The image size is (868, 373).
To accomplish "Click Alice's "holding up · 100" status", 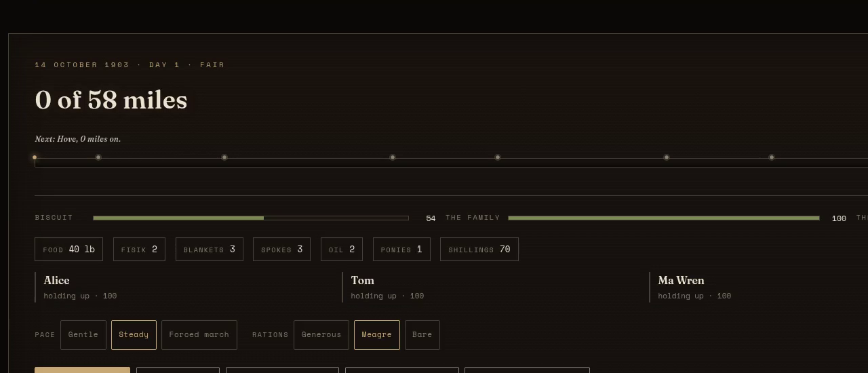I will [80, 296].
